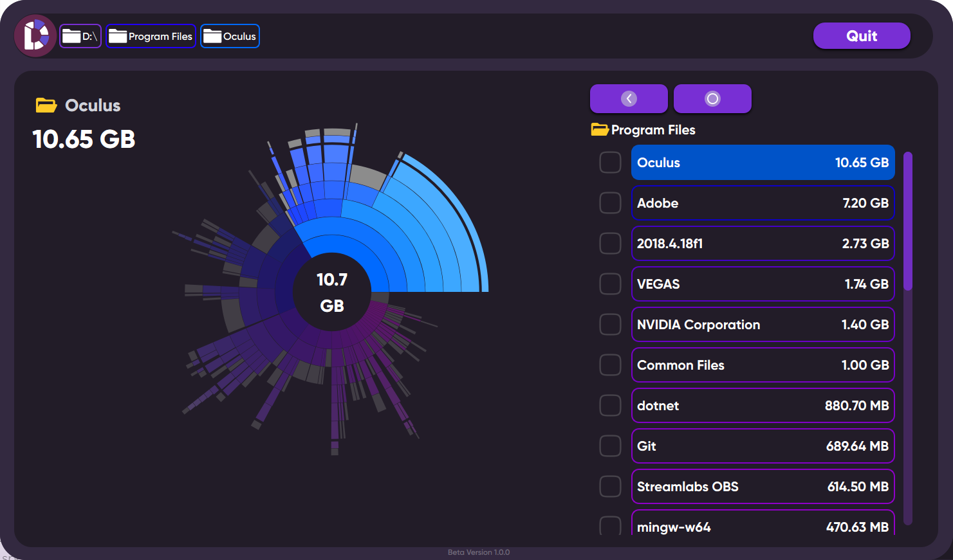Click the 10.7 GB chart center
This screenshot has height=560, width=953.
click(332, 293)
